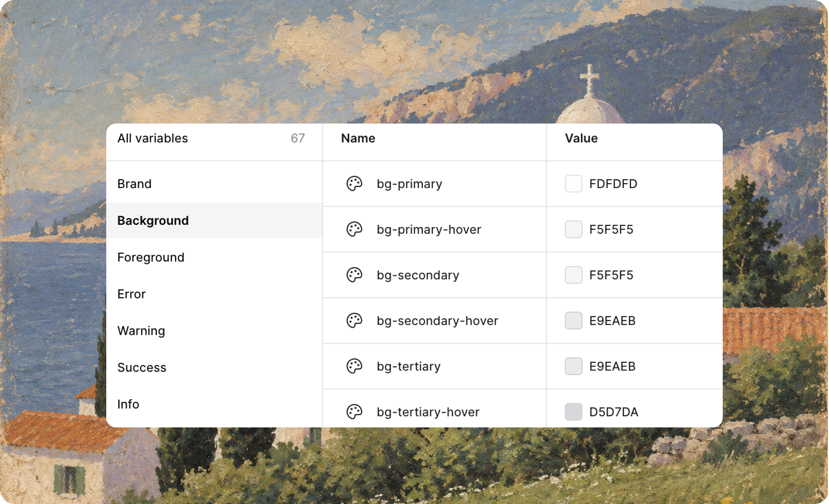Screen dimensions: 829x504
Task: Open the E9EAEB swatch in the bg-secondary-hover row
Action: click(x=574, y=321)
